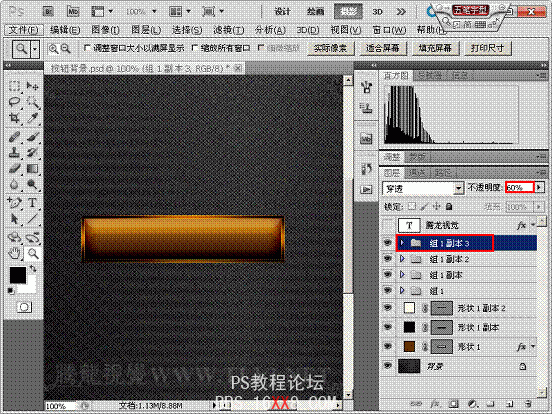Select the Lasso tool
The width and height of the screenshot is (552, 414).
point(14,102)
